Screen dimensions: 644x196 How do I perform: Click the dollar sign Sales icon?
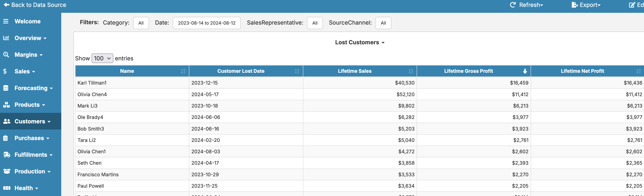pos(5,71)
